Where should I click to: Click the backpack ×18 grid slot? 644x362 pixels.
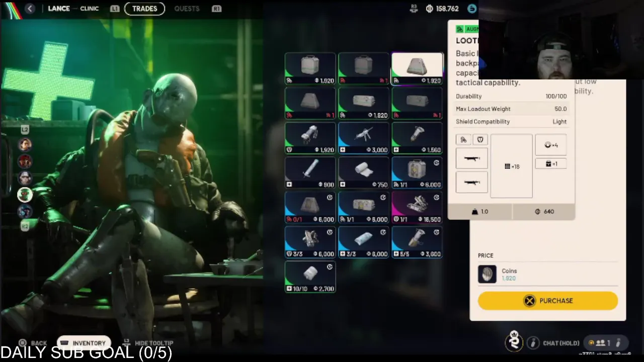point(511,166)
